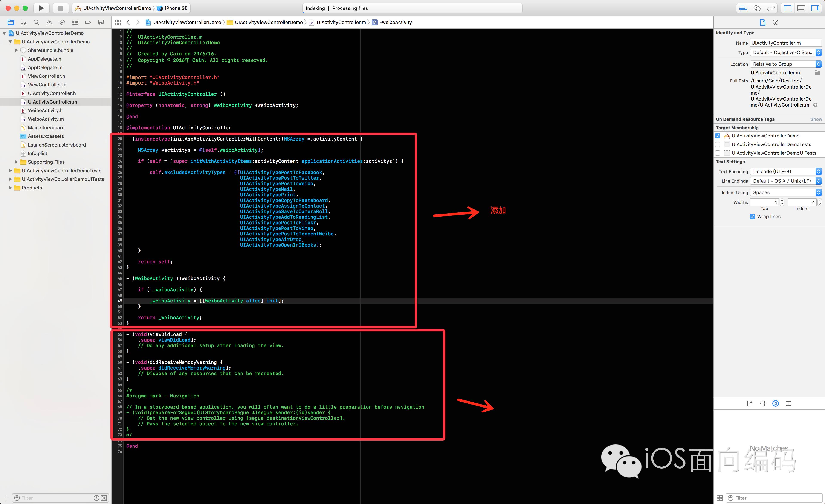Screen dimensions: 825x504
Task: Click the Stop button in toolbar
Action: [61, 8]
